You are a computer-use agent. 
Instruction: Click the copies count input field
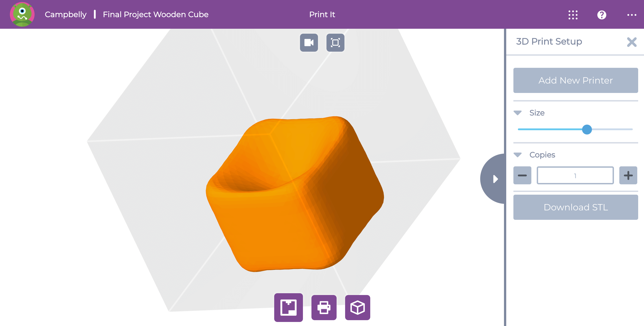pos(575,176)
